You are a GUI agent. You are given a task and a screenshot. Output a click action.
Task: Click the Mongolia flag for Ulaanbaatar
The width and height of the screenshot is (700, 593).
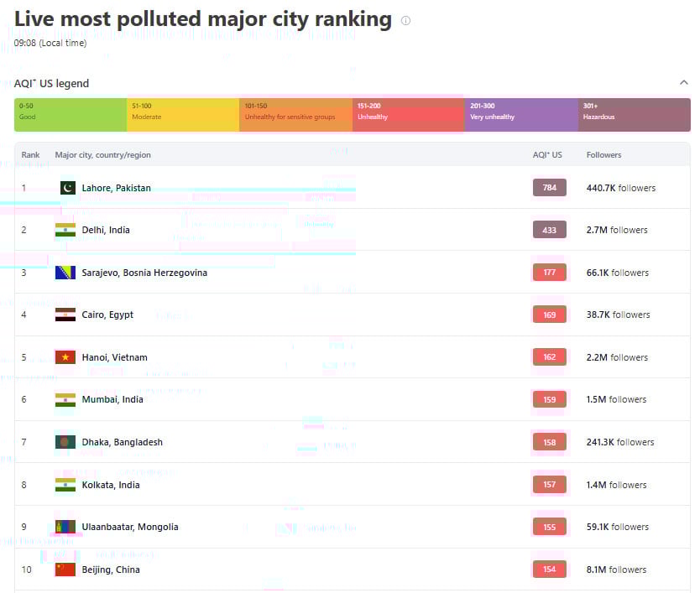tap(65, 527)
